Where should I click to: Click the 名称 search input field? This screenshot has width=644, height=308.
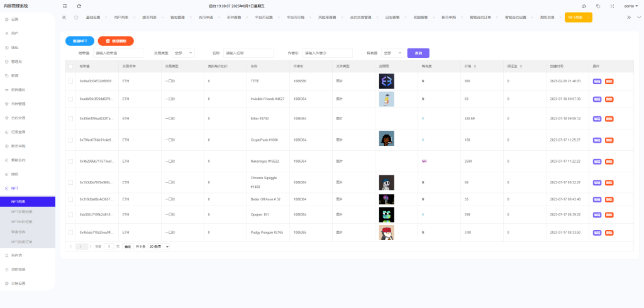point(248,53)
